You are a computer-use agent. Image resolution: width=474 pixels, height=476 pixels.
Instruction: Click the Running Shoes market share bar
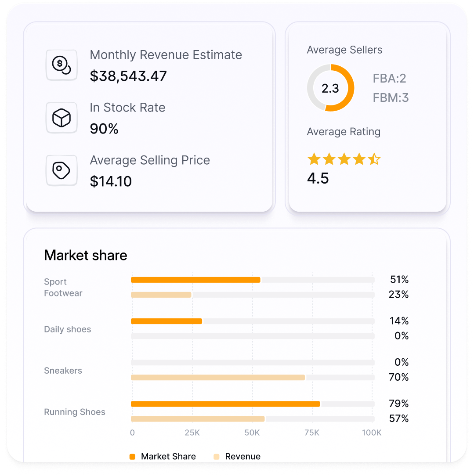(225, 404)
